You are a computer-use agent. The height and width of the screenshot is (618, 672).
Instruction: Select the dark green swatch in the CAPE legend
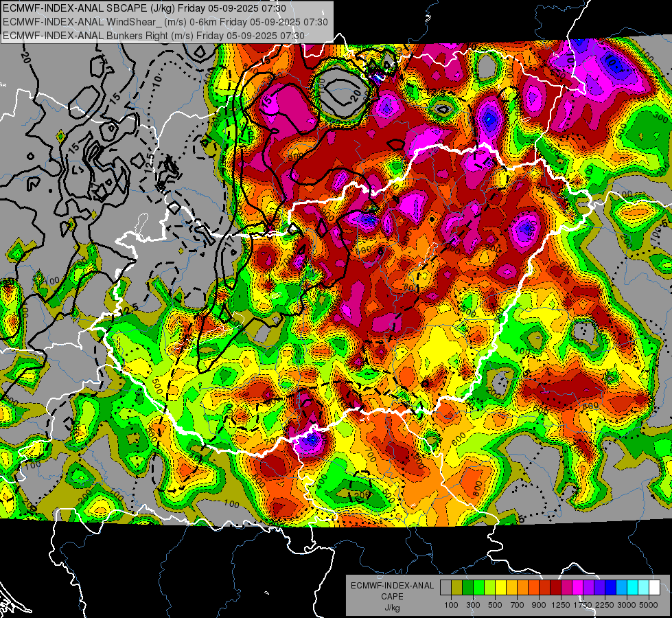(467, 588)
